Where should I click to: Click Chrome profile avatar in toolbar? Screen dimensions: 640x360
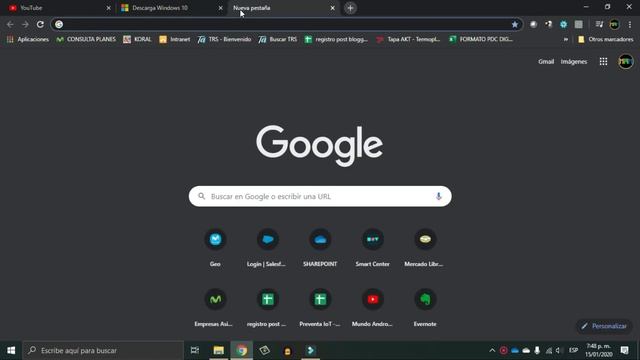pyautogui.click(x=614, y=24)
